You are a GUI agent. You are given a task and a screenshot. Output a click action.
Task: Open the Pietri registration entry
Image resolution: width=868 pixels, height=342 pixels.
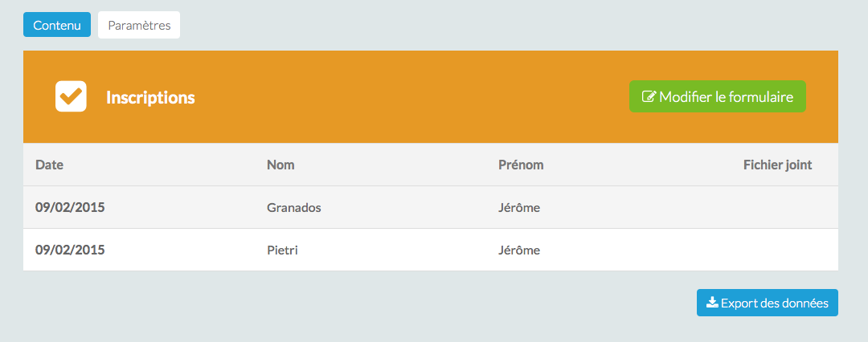click(x=282, y=250)
